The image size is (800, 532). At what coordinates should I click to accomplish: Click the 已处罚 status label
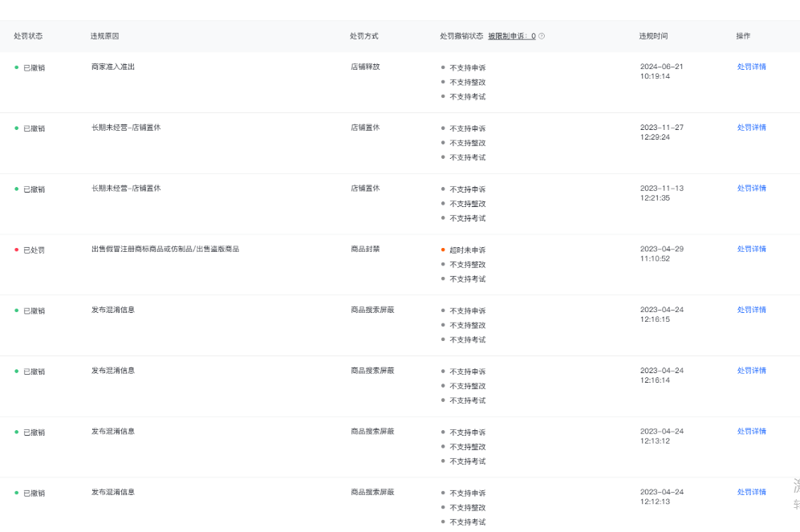34,250
